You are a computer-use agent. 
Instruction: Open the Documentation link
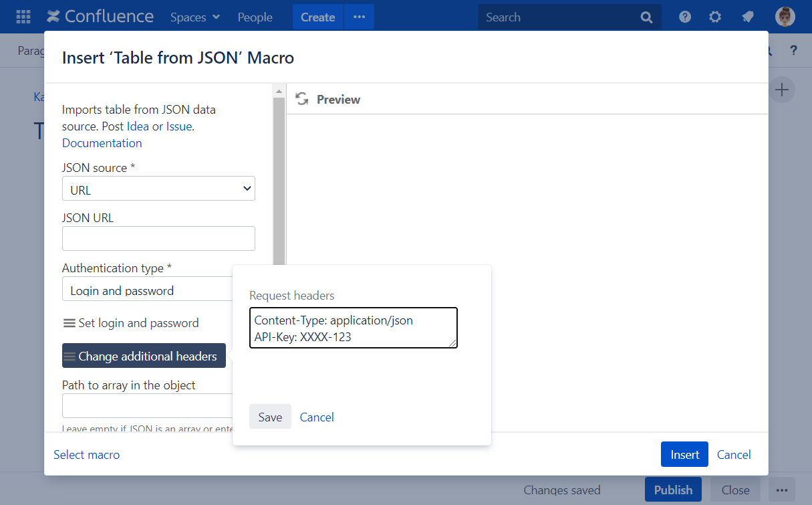pyautogui.click(x=102, y=143)
